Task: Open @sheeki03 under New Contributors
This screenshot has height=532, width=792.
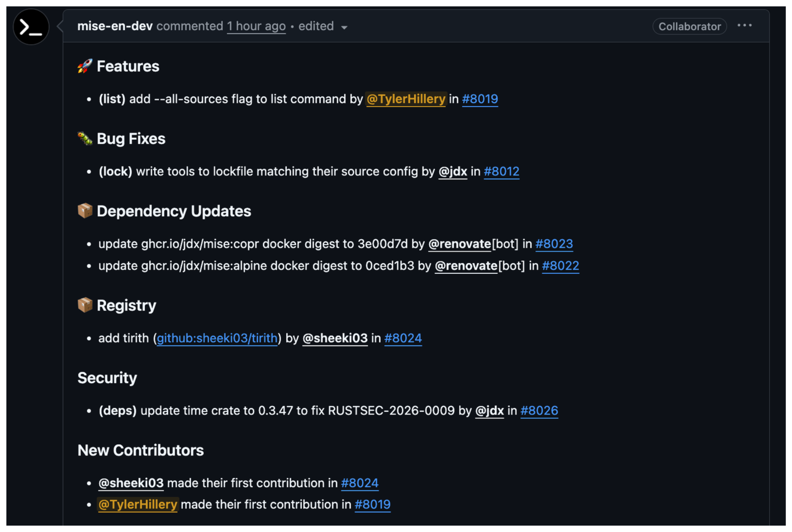Action: point(131,483)
